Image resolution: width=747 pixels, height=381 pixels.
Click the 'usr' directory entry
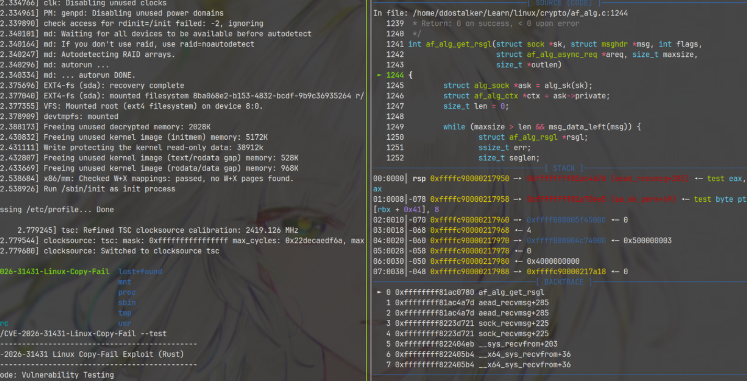pos(124,323)
